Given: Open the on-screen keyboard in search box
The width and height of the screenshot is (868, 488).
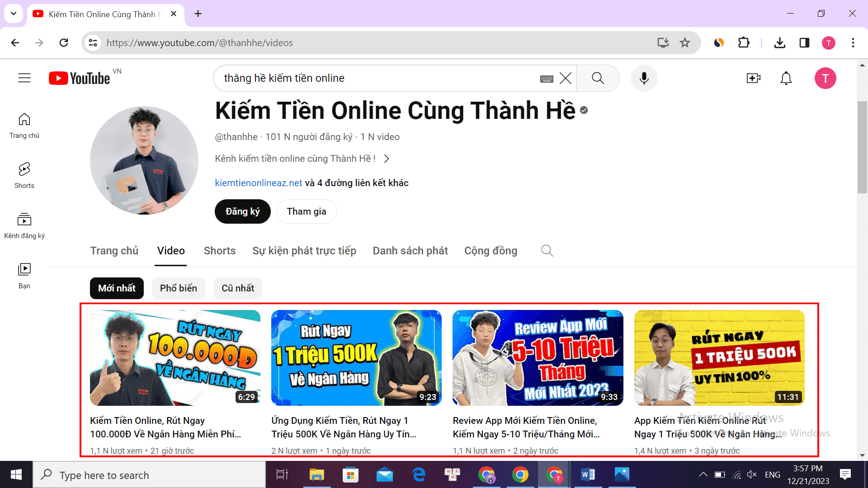Looking at the screenshot, I should pos(547,79).
